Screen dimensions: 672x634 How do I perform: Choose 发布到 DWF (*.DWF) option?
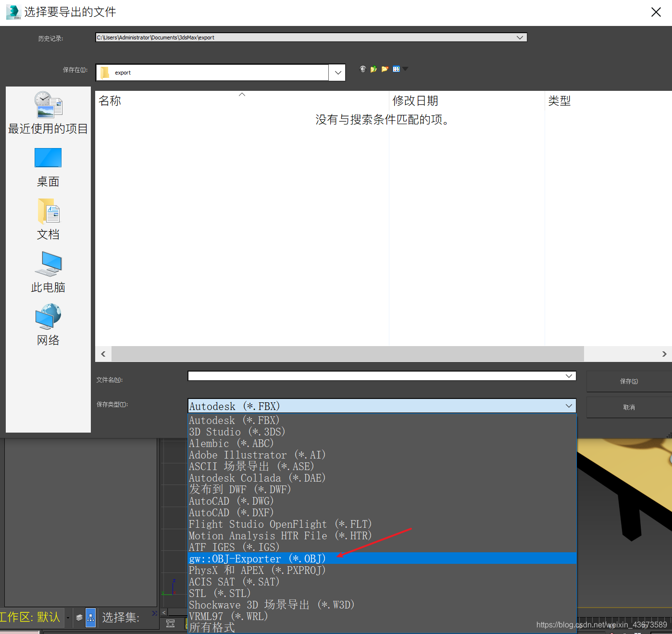[x=382, y=489]
